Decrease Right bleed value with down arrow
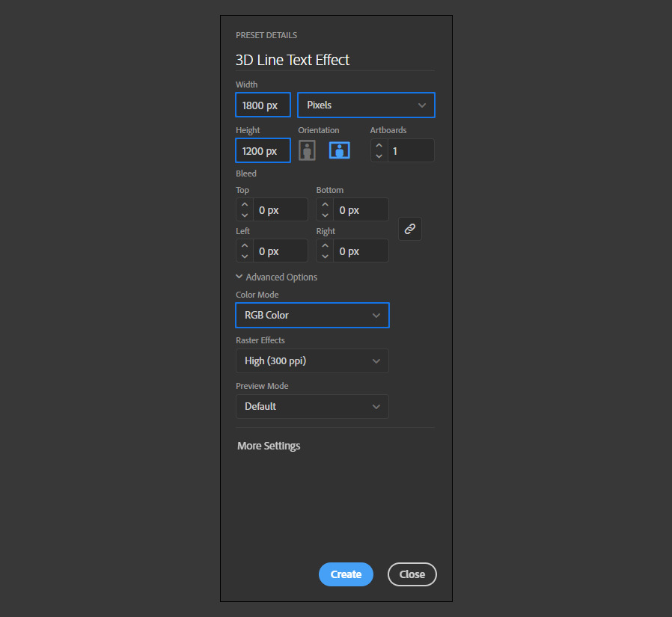 pyautogui.click(x=326, y=256)
